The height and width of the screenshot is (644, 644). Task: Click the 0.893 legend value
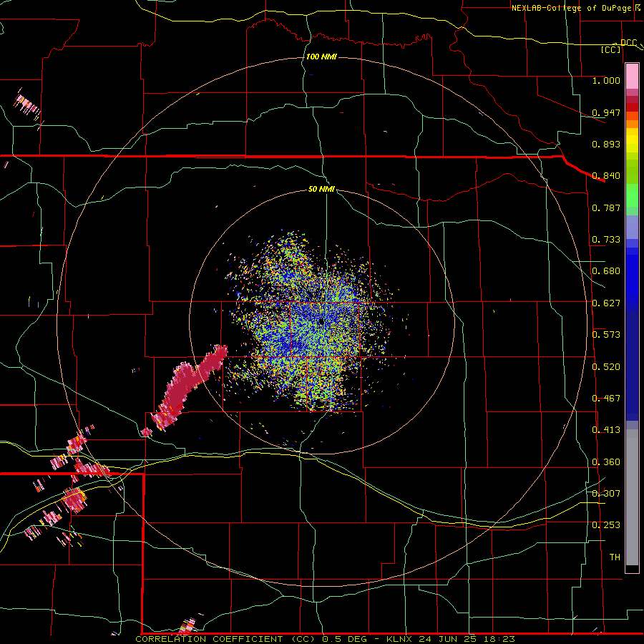point(606,144)
